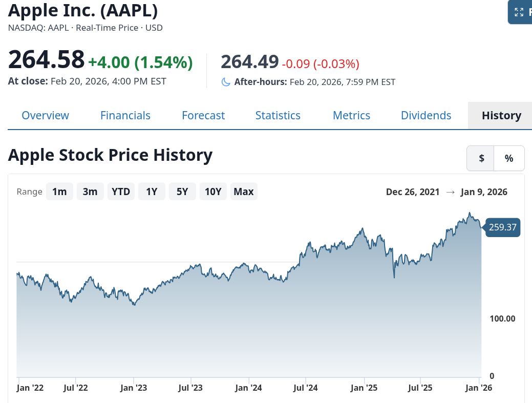This screenshot has width=532, height=403.
Task: Go to the Forecast tab
Action: (203, 115)
